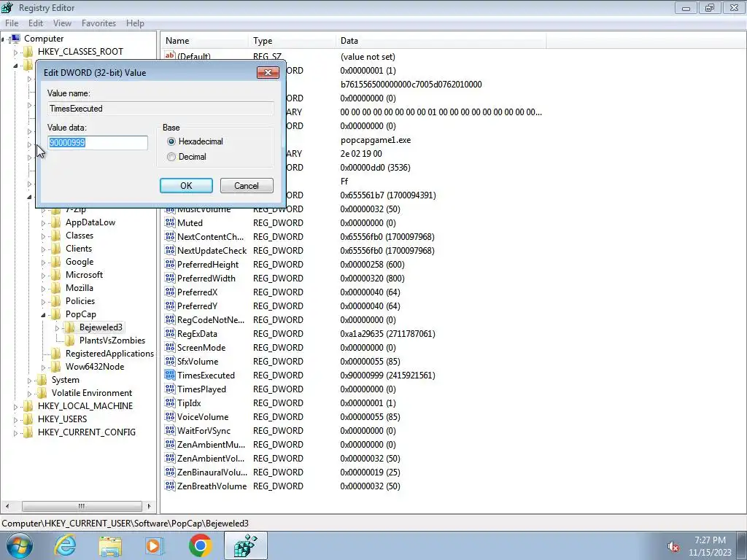Click the VoiceVolume value icon
The width and height of the screenshot is (747, 560).
click(x=169, y=416)
